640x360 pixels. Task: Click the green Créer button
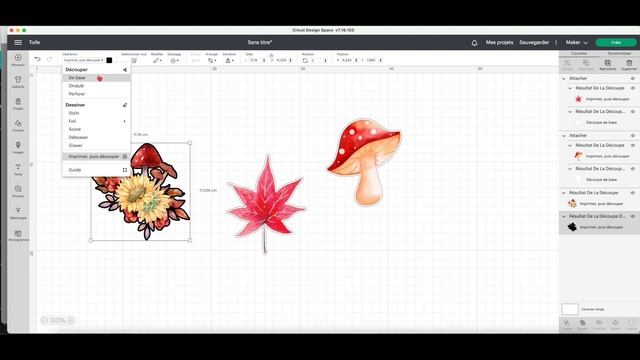coord(616,42)
